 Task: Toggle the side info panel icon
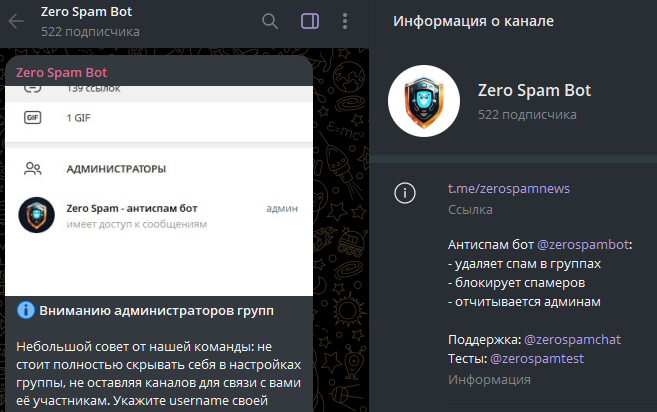coord(310,21)
